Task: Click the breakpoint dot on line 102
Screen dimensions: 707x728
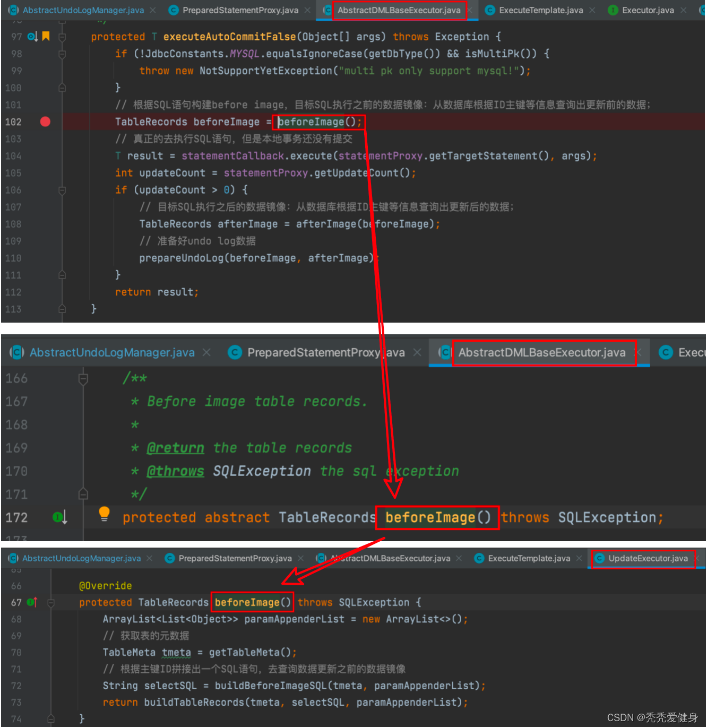Action: pos(45,122)
